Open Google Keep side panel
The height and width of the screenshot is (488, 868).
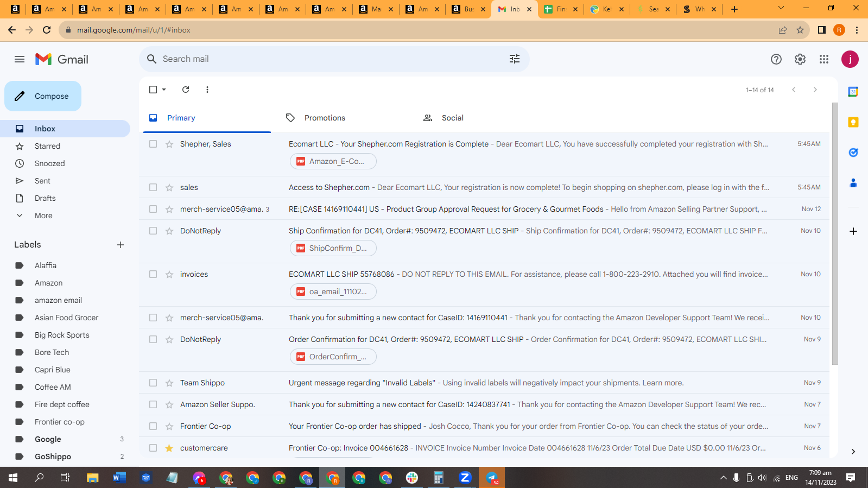[x=853, y=122]
